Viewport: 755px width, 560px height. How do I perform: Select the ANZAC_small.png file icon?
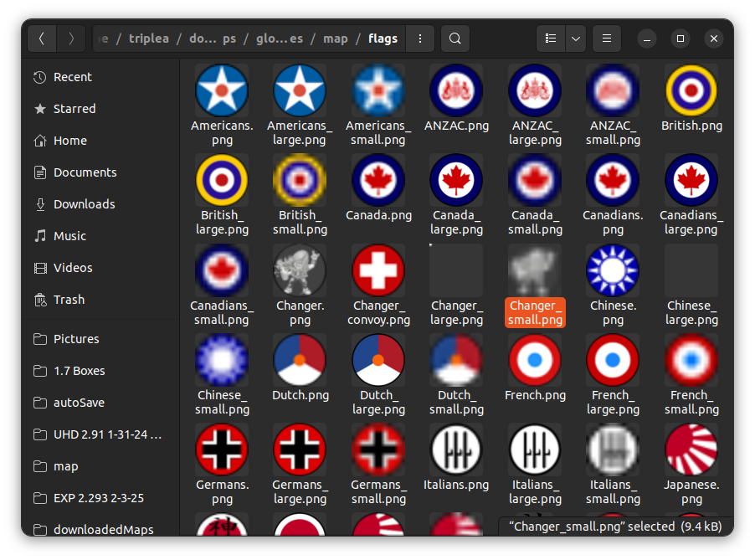[613, 90]
